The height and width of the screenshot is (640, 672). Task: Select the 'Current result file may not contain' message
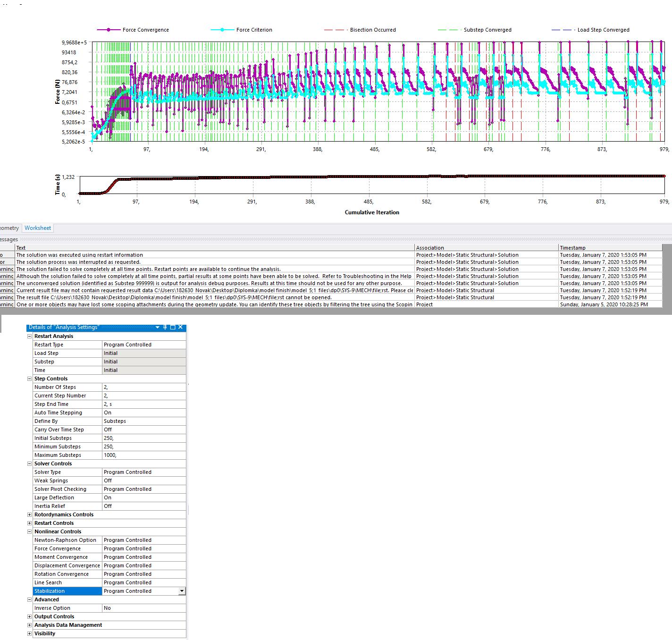tap(215, 290)
